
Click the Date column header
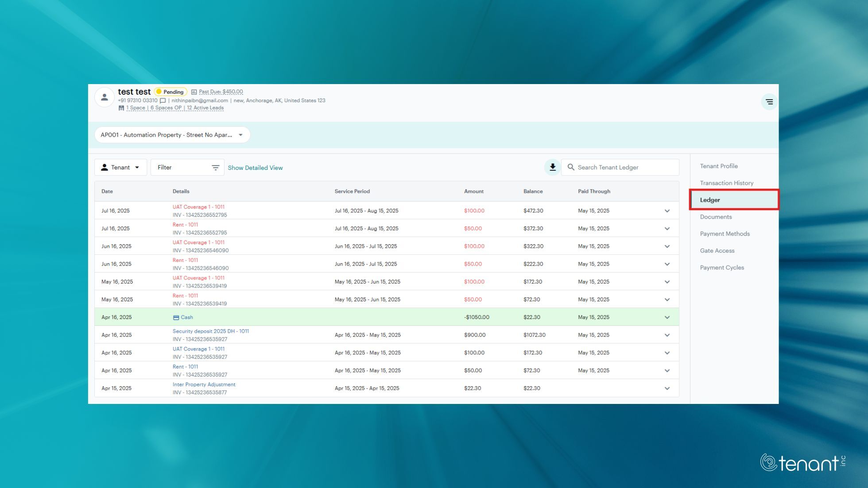click(107, 192)
